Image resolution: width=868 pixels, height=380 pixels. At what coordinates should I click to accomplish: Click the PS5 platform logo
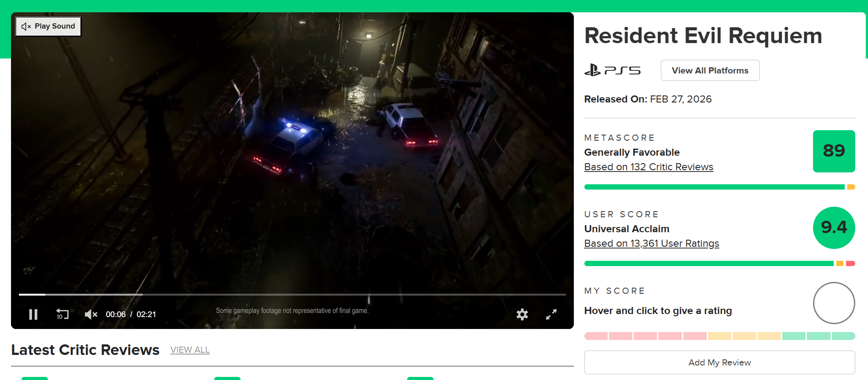tap(613, 70)
